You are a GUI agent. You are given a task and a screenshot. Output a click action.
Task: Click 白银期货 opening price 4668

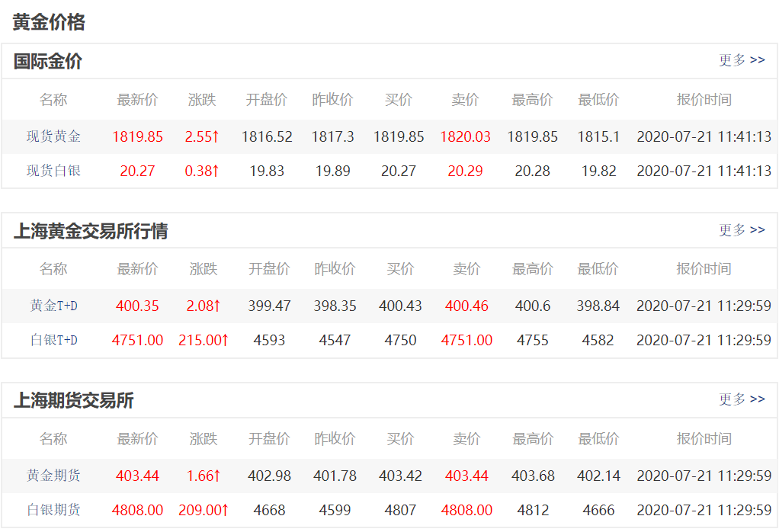click(269, 510)
